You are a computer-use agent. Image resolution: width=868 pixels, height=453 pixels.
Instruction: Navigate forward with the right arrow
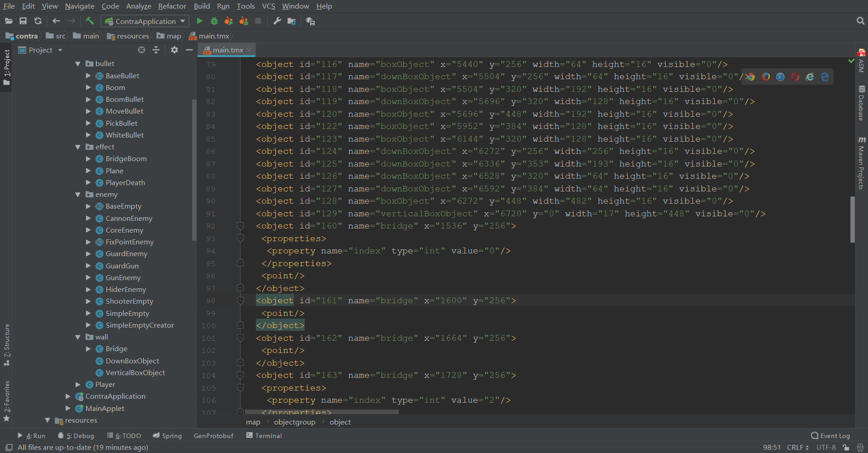click(x=71, y=21)
